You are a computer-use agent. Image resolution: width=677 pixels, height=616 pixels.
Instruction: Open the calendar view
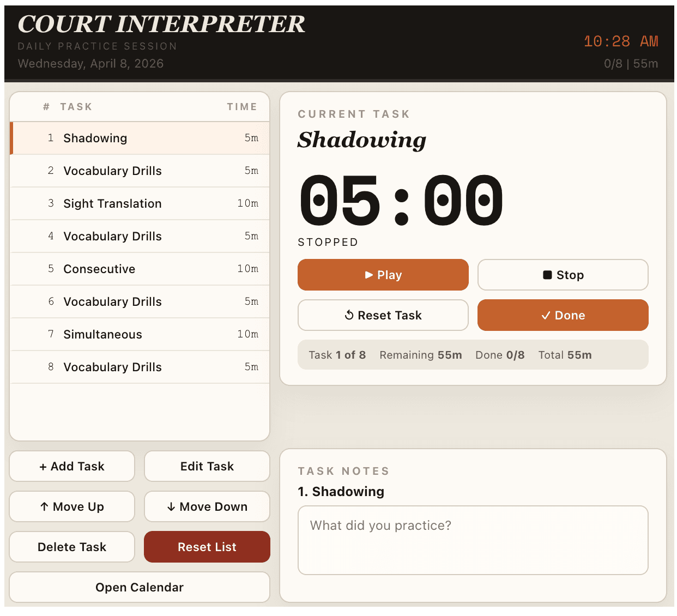[140, 587]
